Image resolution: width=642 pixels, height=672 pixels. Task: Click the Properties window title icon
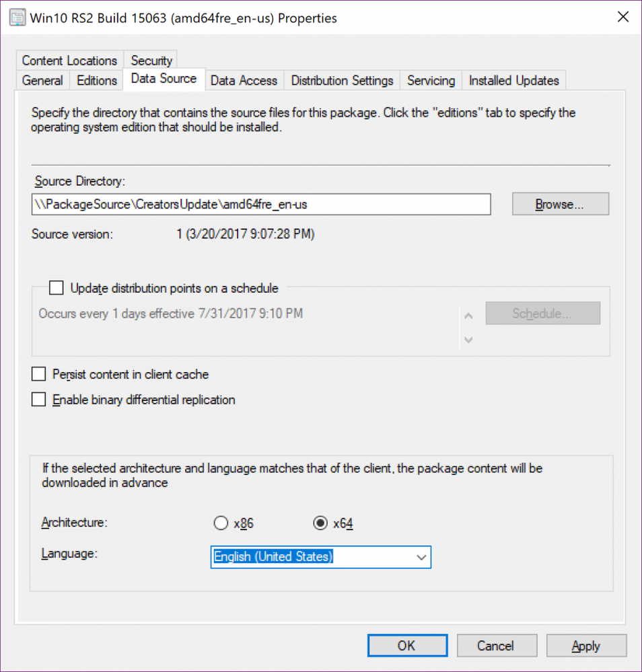[x=17, y=17]
